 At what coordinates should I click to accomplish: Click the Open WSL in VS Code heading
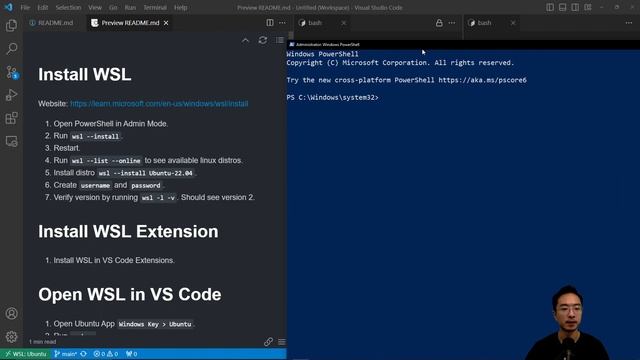[130, 294]
